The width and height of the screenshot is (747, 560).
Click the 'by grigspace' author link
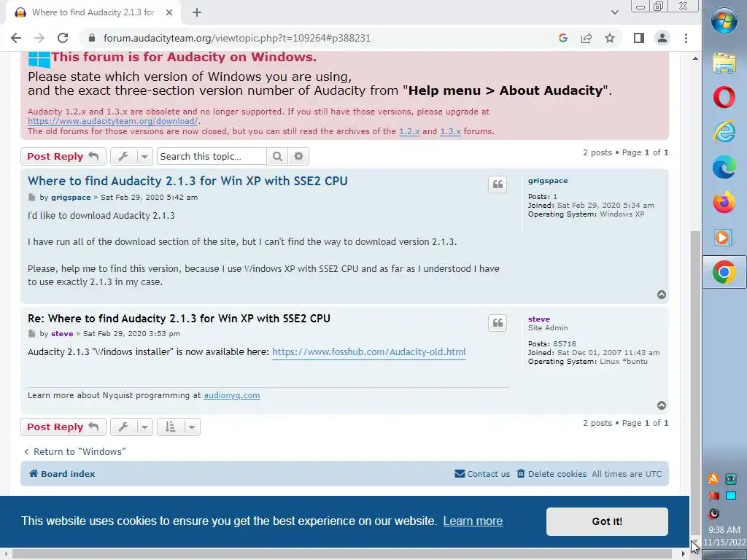click(71, 197)
